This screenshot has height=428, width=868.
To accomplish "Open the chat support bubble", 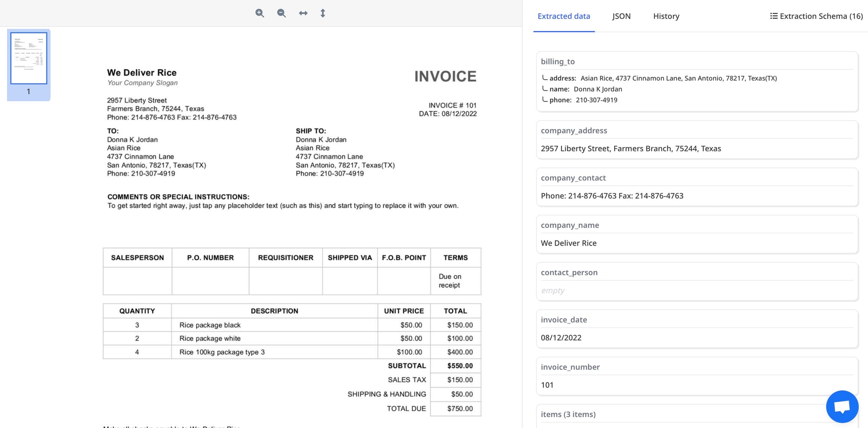I will (842, 407).
